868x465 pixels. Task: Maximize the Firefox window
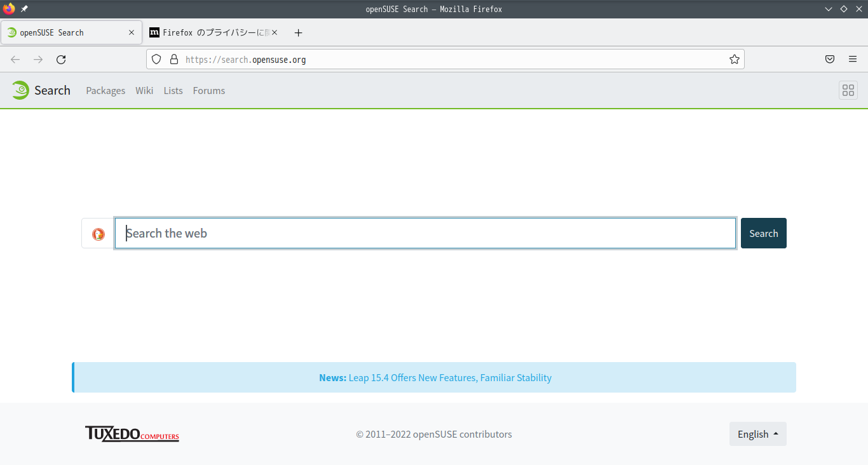pos(844,9)
